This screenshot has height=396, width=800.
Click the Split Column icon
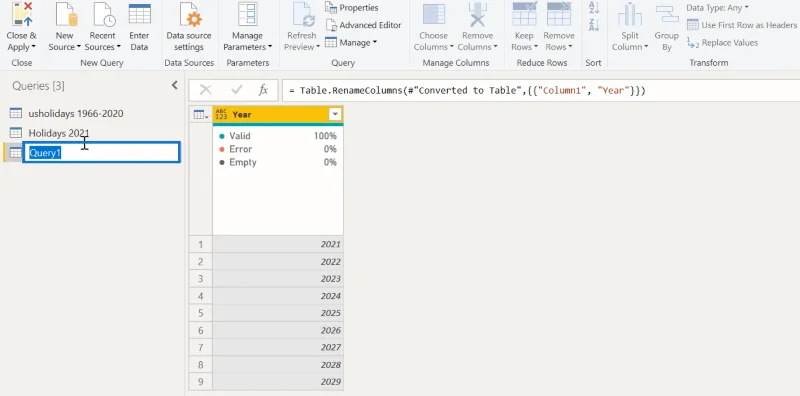click(x=630, y=14)
